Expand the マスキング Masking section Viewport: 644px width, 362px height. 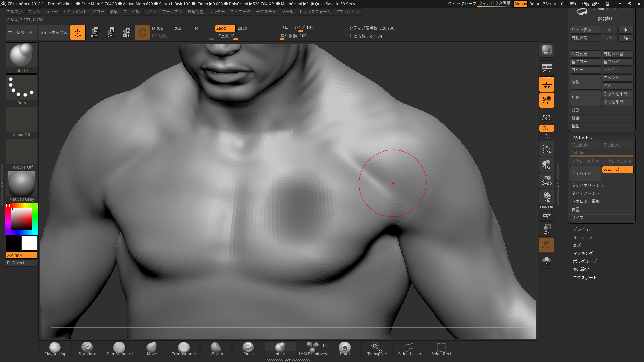pos(583,253)
